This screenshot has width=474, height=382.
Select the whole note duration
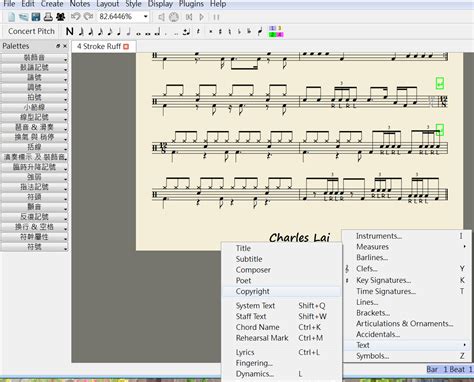[138, 33]
